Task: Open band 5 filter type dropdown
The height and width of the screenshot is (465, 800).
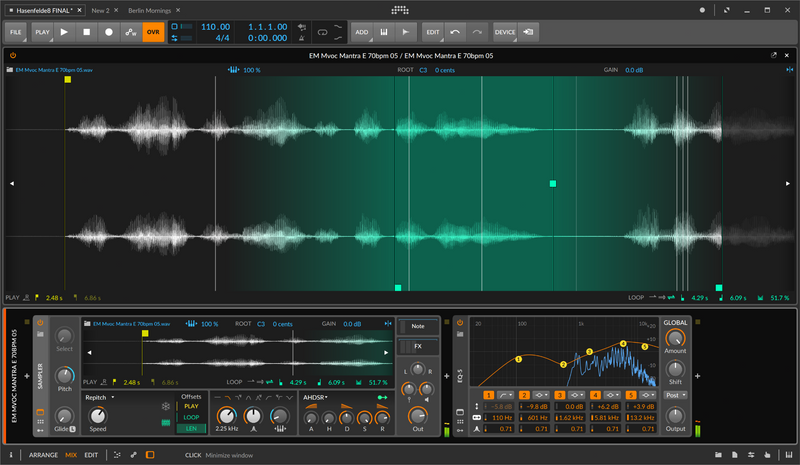Action: point(647,395)
